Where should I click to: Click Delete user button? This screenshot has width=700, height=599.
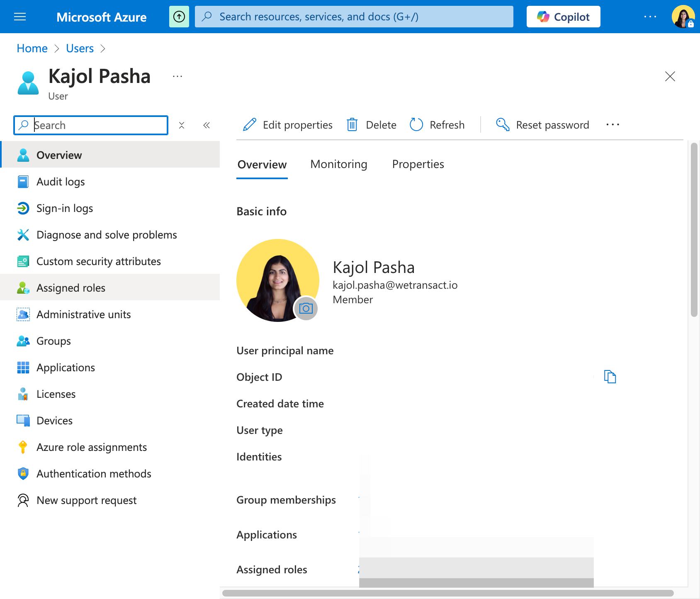point(371,125)
